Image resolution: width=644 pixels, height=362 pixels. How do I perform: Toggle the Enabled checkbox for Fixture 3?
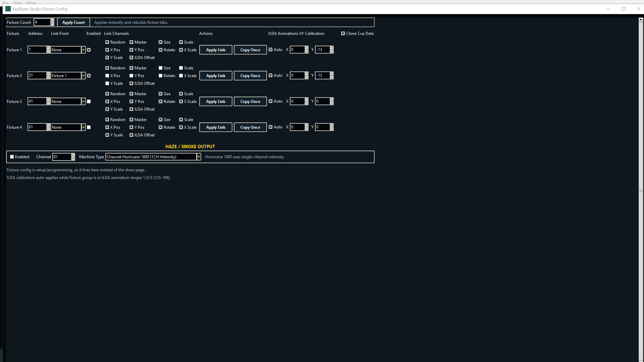(x=89, y=102)
